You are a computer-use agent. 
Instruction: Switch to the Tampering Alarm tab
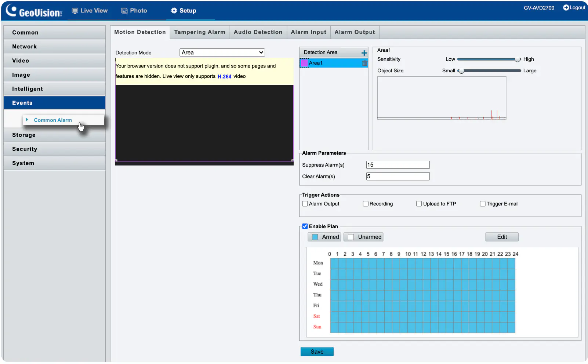click(200, 32)
